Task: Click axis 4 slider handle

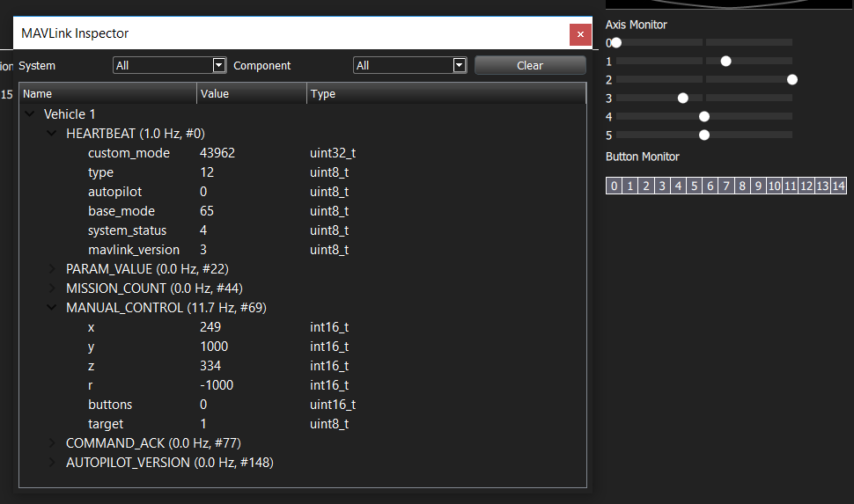Action: pyautogui.click(x=703, y=116)
